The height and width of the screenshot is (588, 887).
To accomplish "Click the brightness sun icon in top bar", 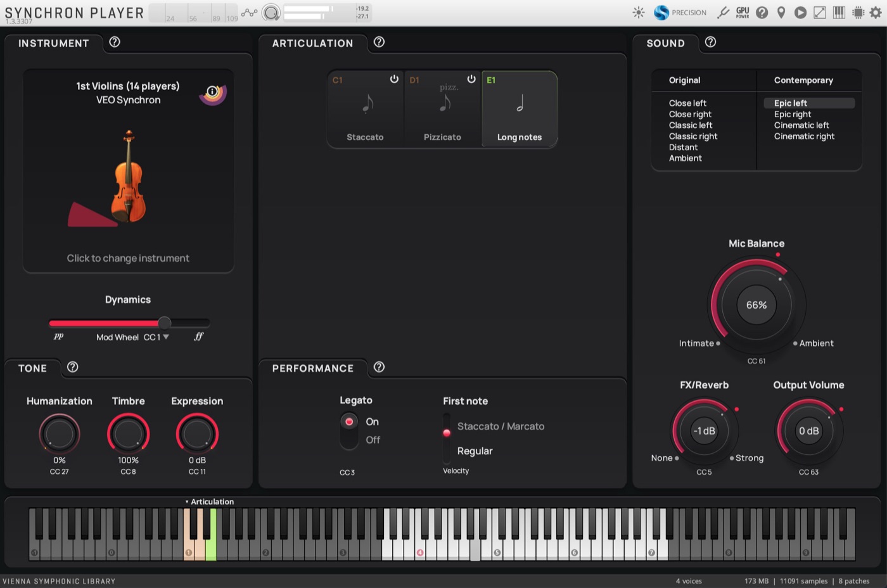I will pyautogui.click(x=639, y=13).
